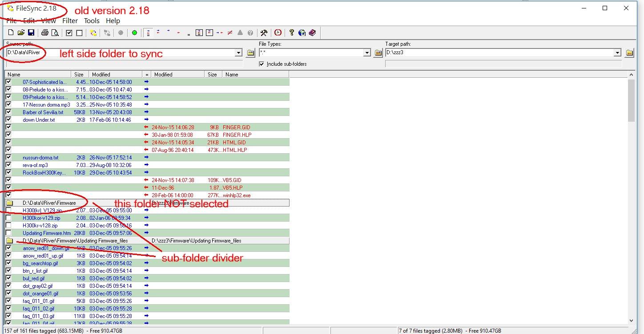Open the Filter menu

[70, 20]
